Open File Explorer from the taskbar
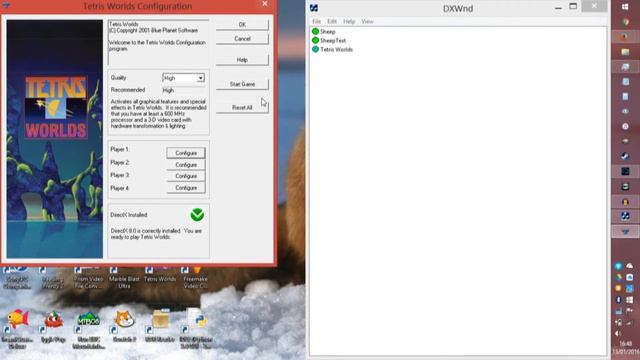 tap(625, 52)
